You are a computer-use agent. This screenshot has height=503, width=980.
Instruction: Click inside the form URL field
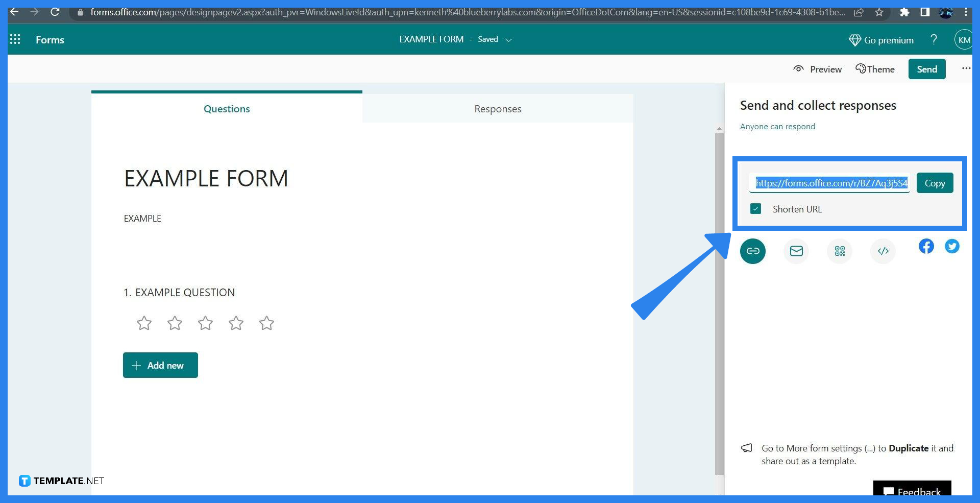point(829,182)
